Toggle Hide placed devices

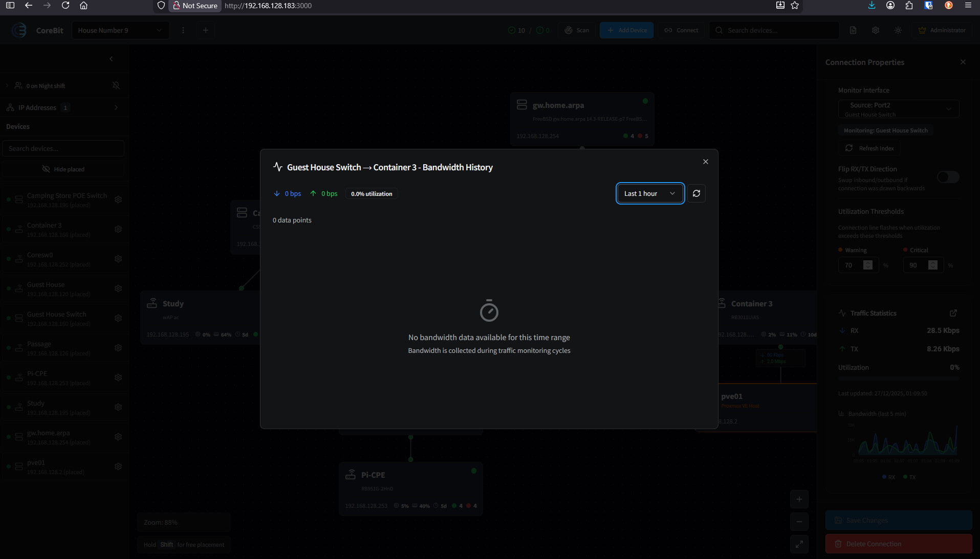pos(63,169)
